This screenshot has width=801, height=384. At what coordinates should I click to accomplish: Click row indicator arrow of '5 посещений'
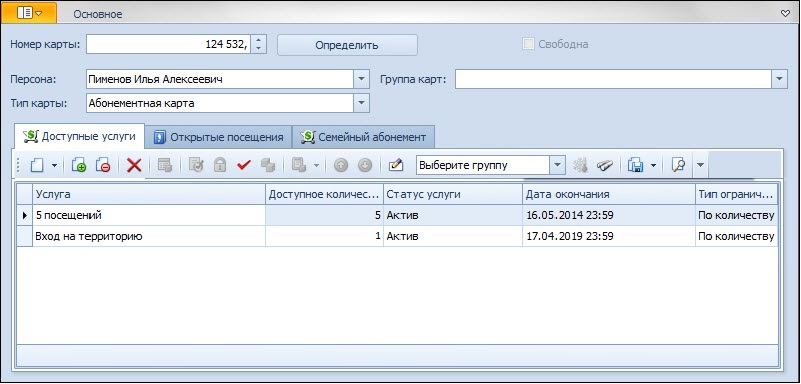[25, 215]
